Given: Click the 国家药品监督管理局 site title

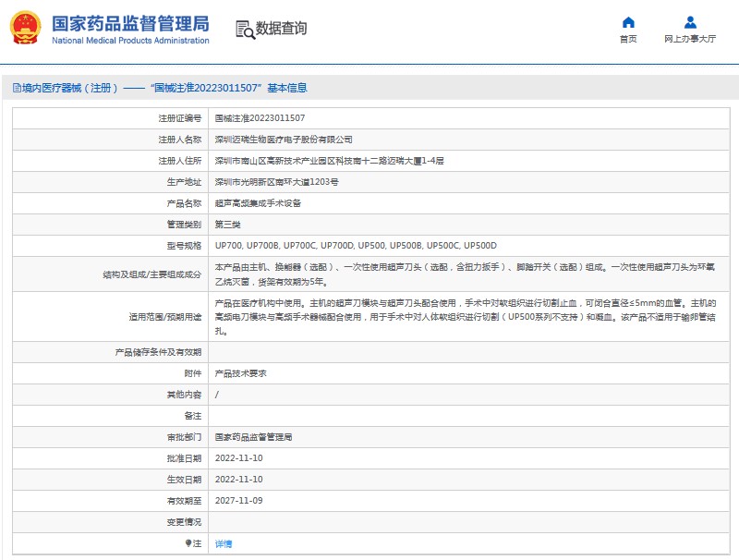Looking at the screenshot, I should (x=130, y=23).
